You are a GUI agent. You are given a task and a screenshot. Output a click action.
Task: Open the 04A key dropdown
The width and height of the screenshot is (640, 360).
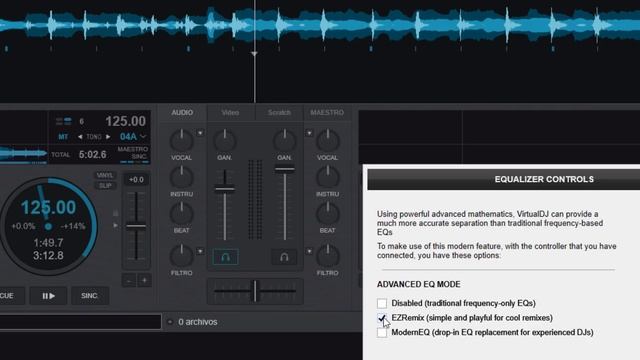tap(133, 137)
